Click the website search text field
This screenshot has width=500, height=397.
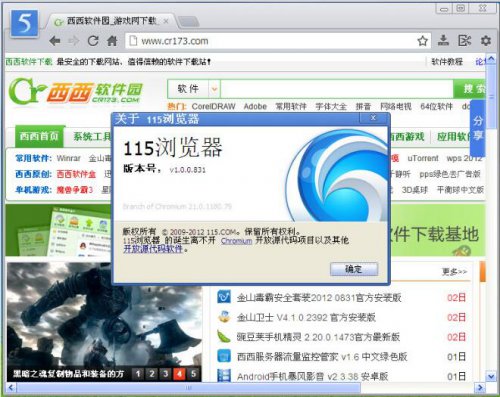(x=337, y=89)
